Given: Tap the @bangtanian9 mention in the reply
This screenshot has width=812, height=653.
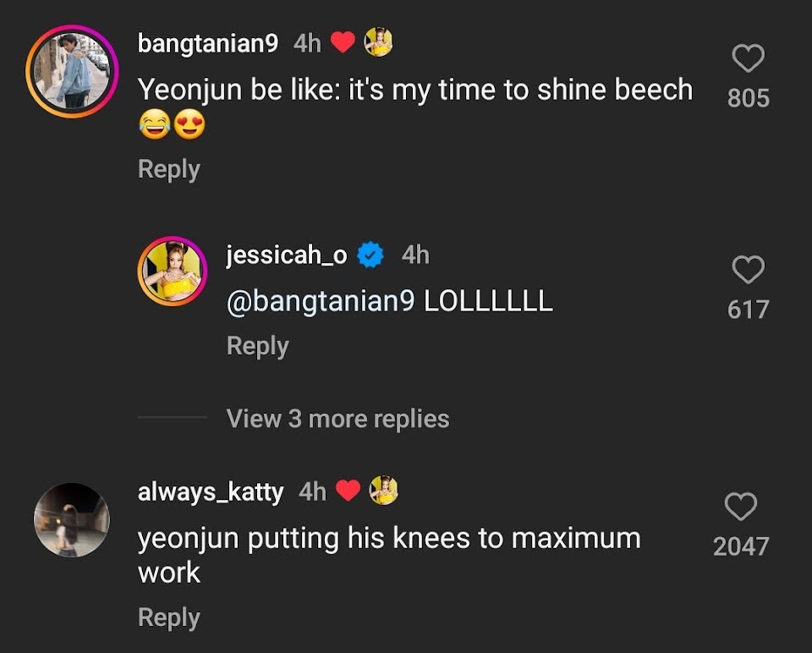Looking at the screenshot, I should (321, 302).
